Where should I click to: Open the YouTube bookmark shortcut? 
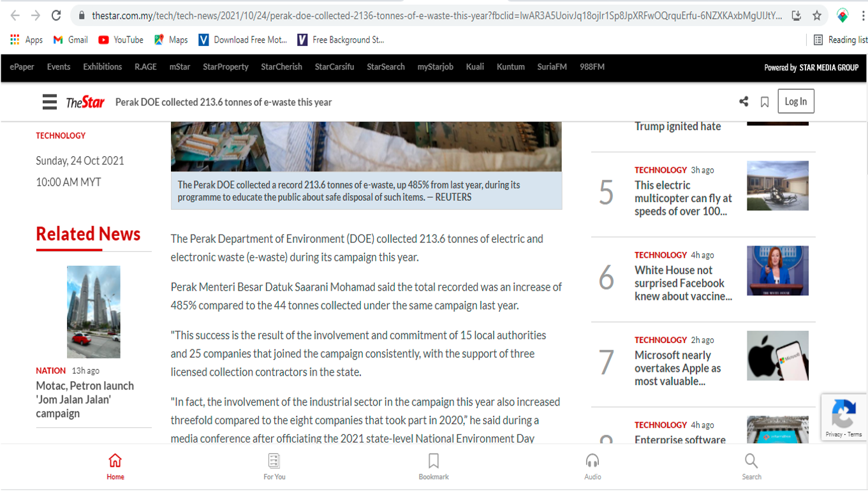click(x=121, y=40)
